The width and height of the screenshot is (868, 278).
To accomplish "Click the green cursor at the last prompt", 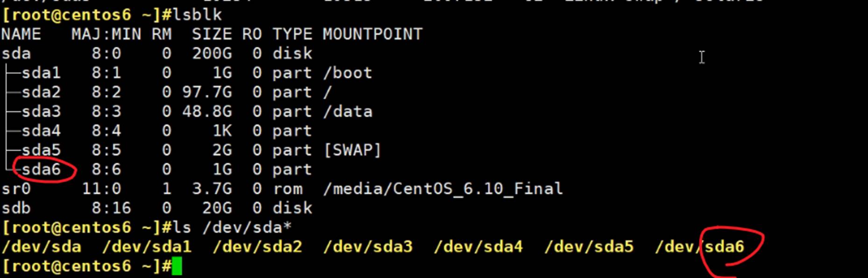I will pos(176,266).
